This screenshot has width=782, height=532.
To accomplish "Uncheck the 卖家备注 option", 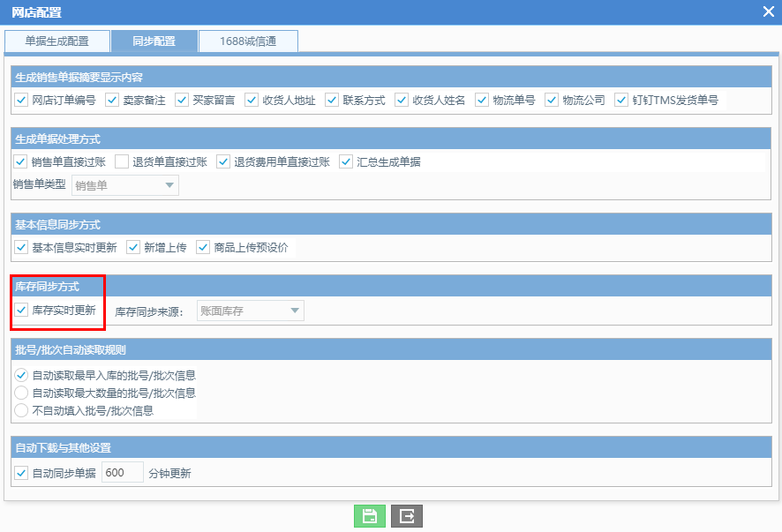I will click(112, 101).
